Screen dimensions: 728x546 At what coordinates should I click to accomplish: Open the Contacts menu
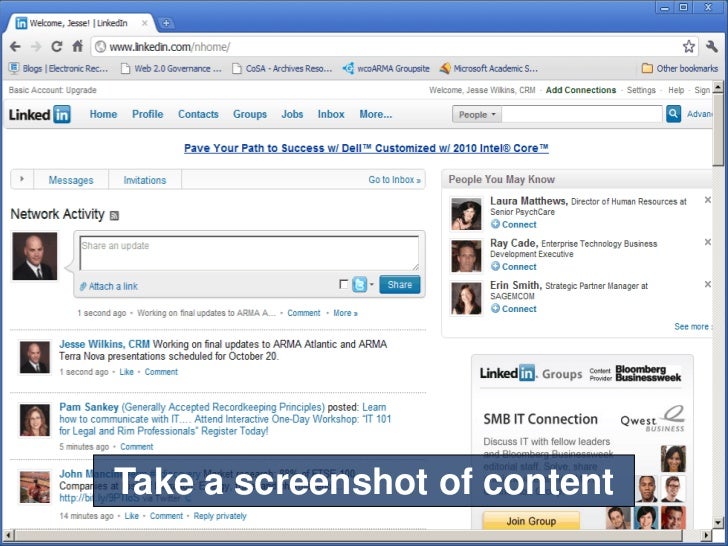pyautogui.click(x=198, y=114)
